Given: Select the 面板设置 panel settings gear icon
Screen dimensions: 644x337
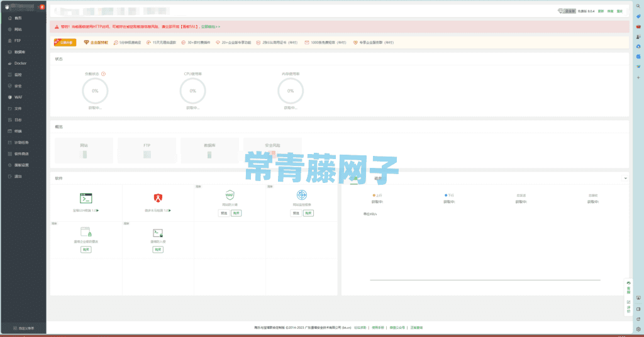Looking at the screenshot, I should point(10,165).
